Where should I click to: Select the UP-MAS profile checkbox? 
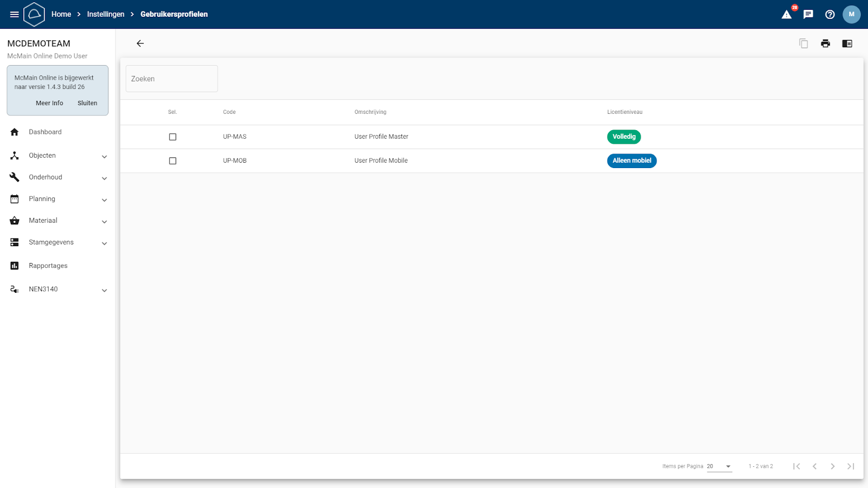(x=173, y=137)
